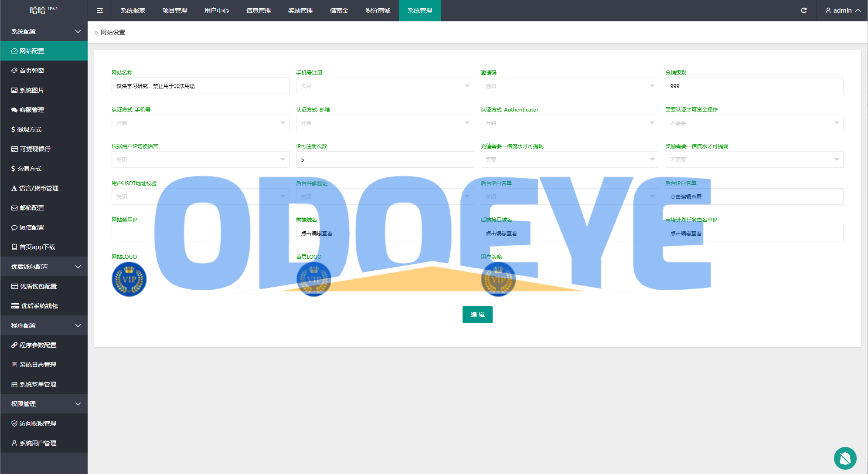This screenshot has height=474, width=868.
Task: Open 认证方式-邮箱 dropdown
Action: coord(385,123)
